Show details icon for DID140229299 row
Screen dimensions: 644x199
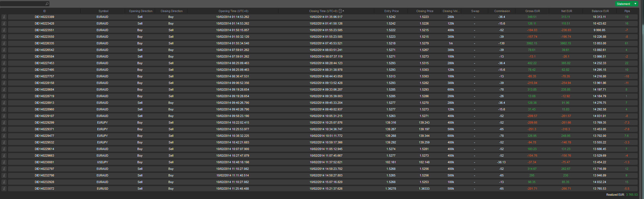(4, 123)
